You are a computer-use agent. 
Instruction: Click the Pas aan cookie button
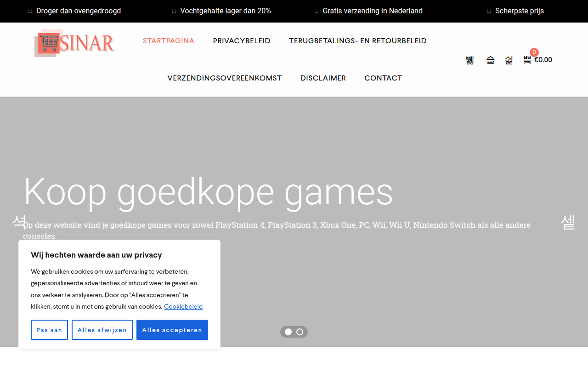[49, 330]
